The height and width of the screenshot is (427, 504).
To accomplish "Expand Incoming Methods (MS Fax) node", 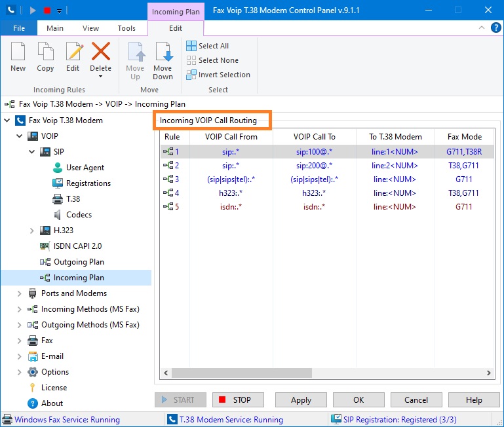I will [19, 309].
